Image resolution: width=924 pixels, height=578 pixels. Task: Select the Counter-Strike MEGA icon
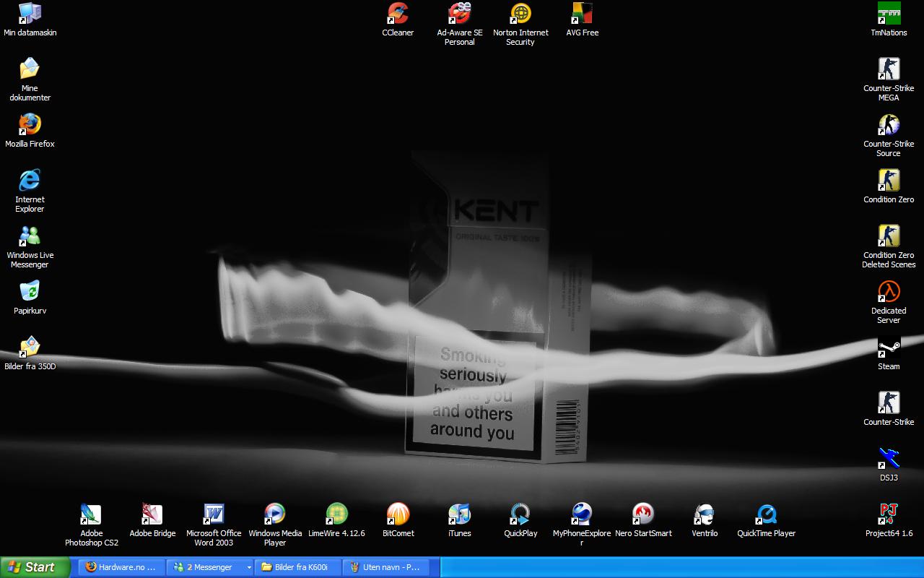(x=889, y=69)
